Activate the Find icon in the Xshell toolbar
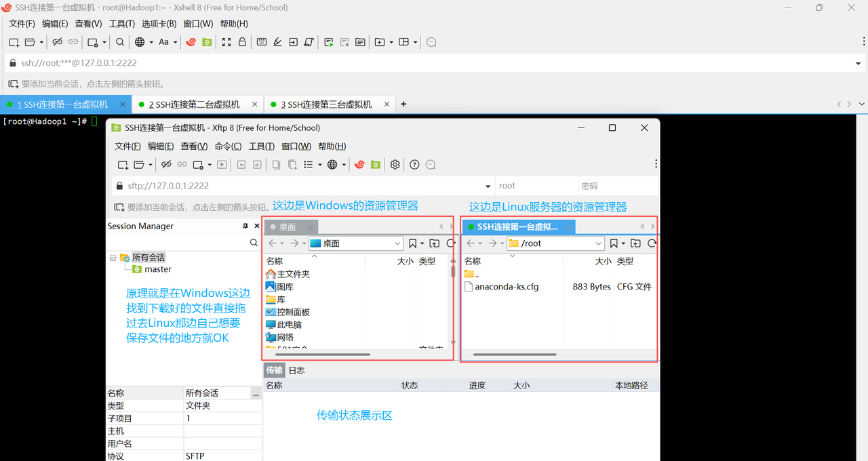868x461 pixels. 120,42
